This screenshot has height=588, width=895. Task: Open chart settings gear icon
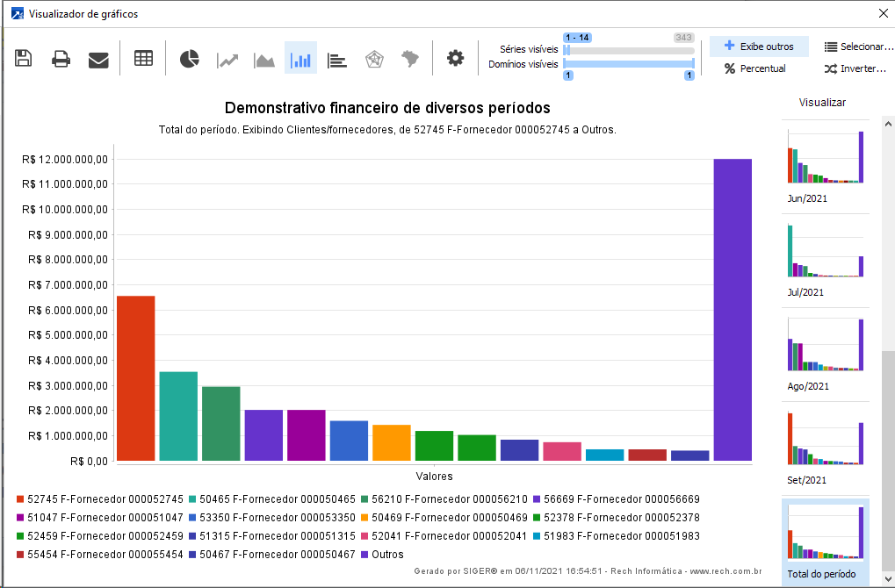pyautogui.click(x=455, y=59)
